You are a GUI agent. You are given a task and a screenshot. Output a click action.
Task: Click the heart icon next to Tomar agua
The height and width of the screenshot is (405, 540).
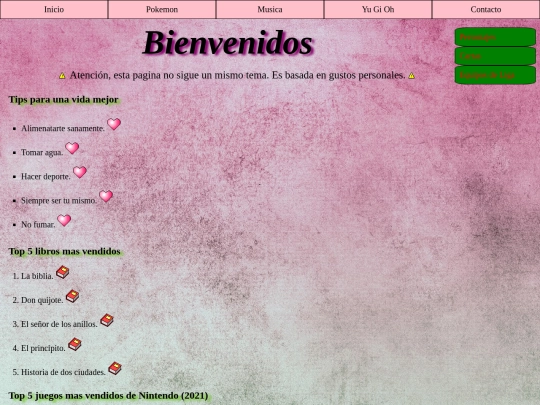pyautogui.click(x=72, y=148)
